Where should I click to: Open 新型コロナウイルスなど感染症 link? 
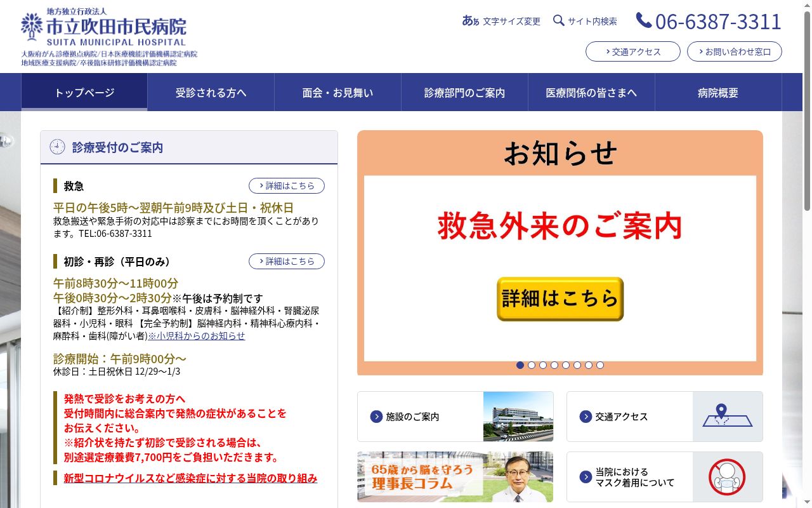190,478
